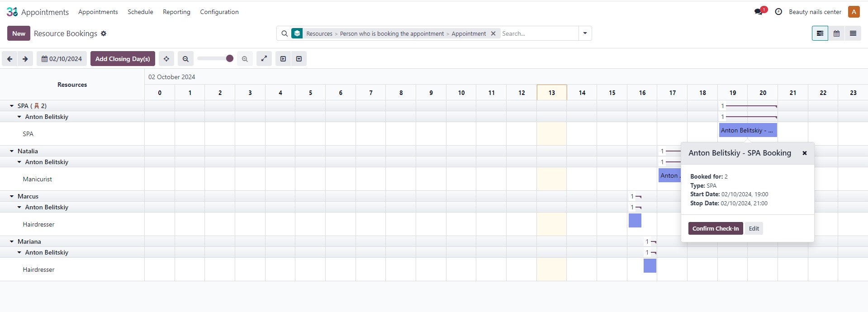
Task: Open the Appointments app home logo
Action: pos(12,12)
